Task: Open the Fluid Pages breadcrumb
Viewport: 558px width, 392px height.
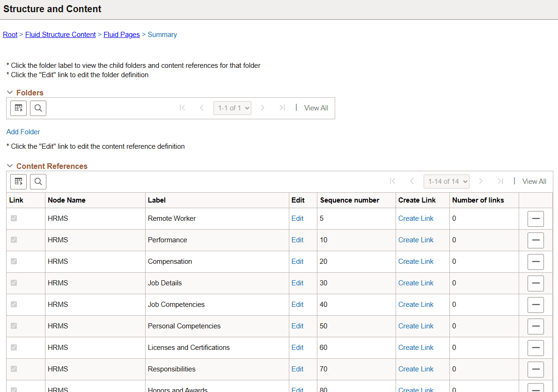Action: pos(121,34)
